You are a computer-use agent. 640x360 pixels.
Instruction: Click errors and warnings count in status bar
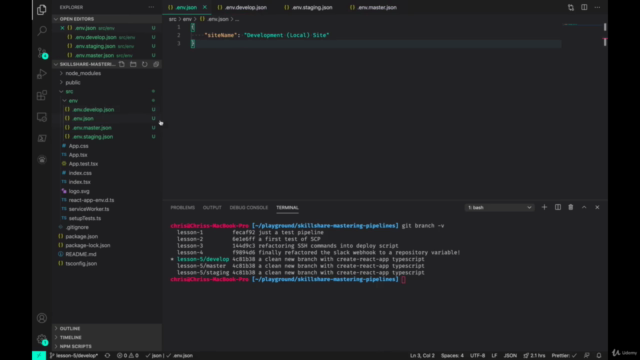click(x=128, y=356)
